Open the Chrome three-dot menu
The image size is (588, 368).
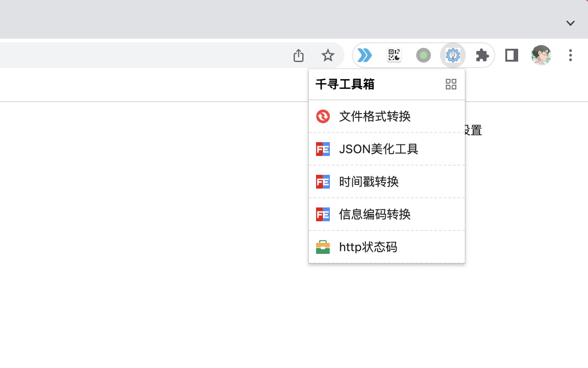click(570, 55)
